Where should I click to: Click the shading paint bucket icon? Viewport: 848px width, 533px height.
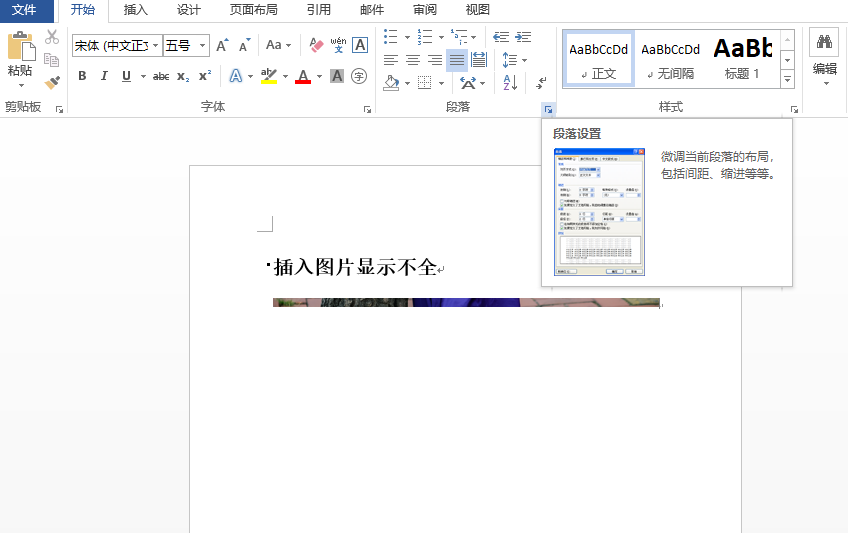(x=391, y=83)
